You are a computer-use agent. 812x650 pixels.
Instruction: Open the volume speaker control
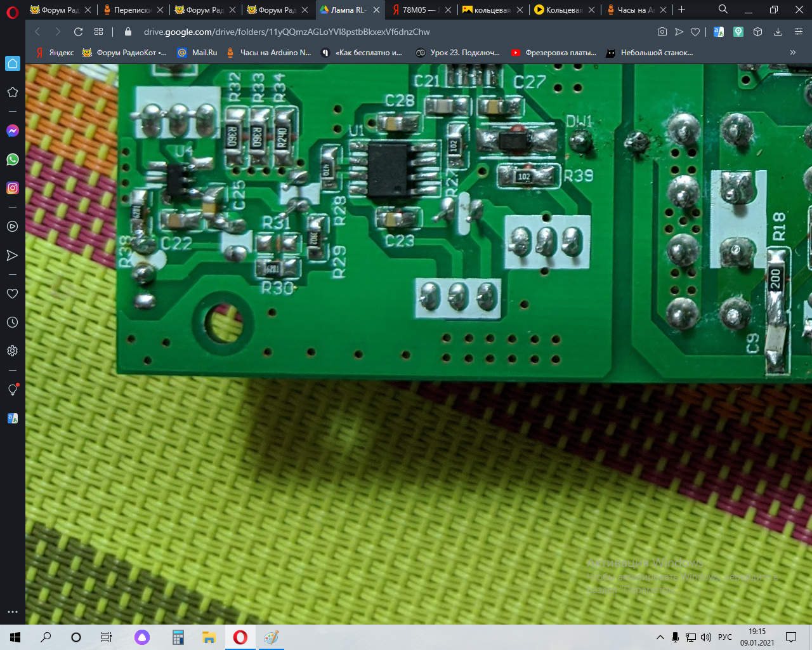(x=706, y=637)
